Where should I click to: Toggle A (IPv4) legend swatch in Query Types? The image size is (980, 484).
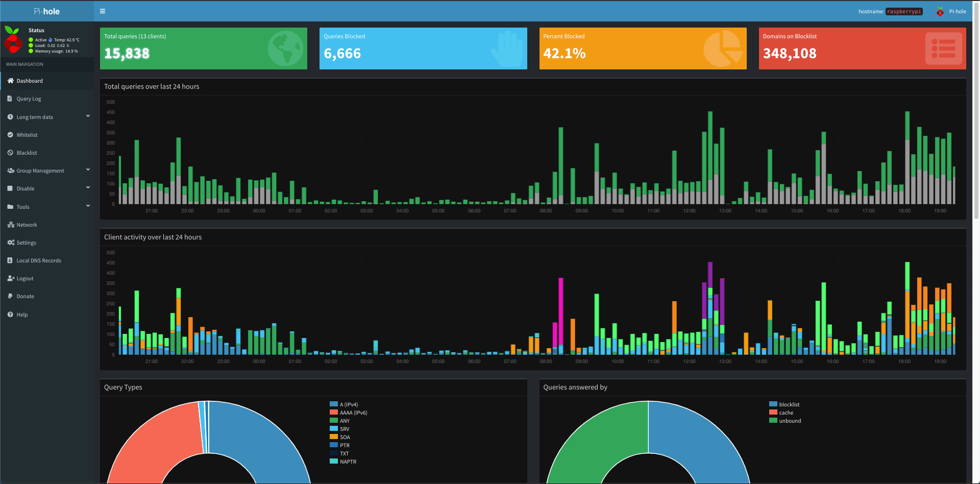coord(334,404)
